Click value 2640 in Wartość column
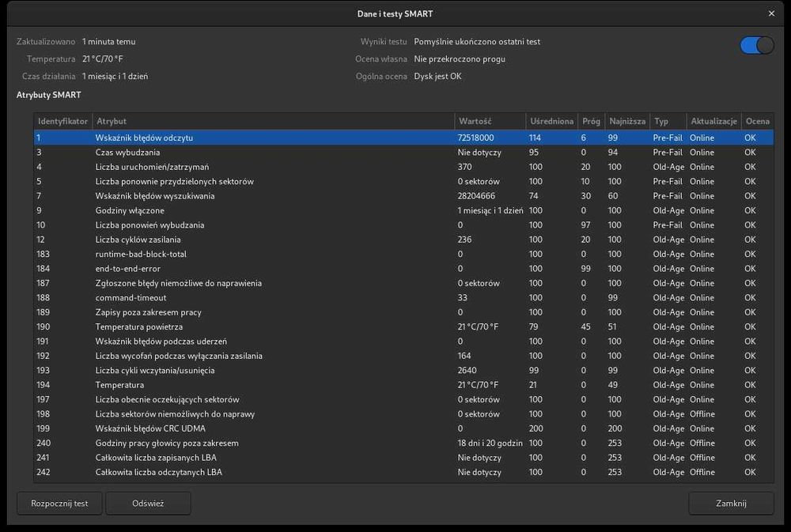791x532 pixels. coord(467,370)
